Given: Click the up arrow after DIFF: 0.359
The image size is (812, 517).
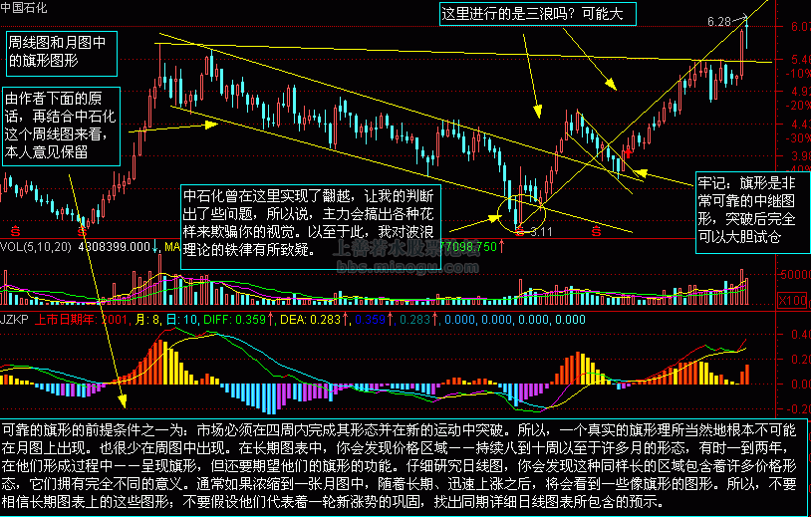Looking at the screenshot, I should click(x=270, y=320).
